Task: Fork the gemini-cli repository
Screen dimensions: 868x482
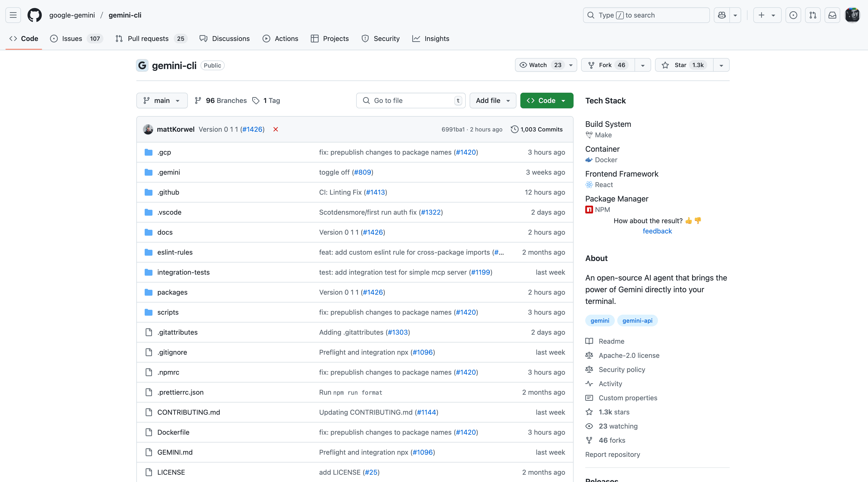Action: click(608, 65)
